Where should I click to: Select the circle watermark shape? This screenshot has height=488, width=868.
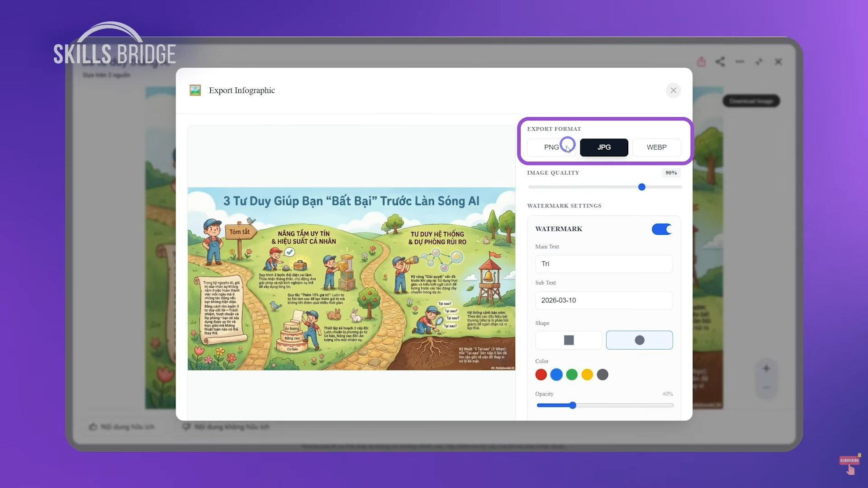pos(639,340)
